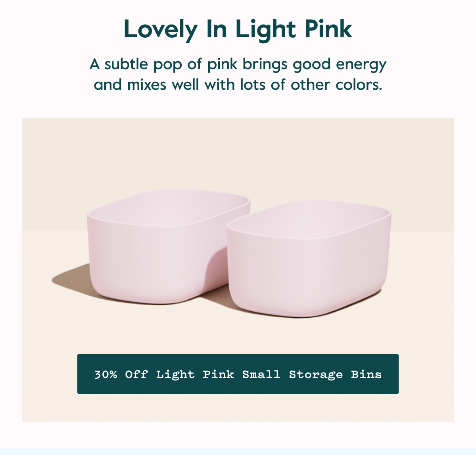Click the "and mixes well with lots" text line
Viewport: 476px width, 455px height.
pyautogui.click(x=238, y=85)
